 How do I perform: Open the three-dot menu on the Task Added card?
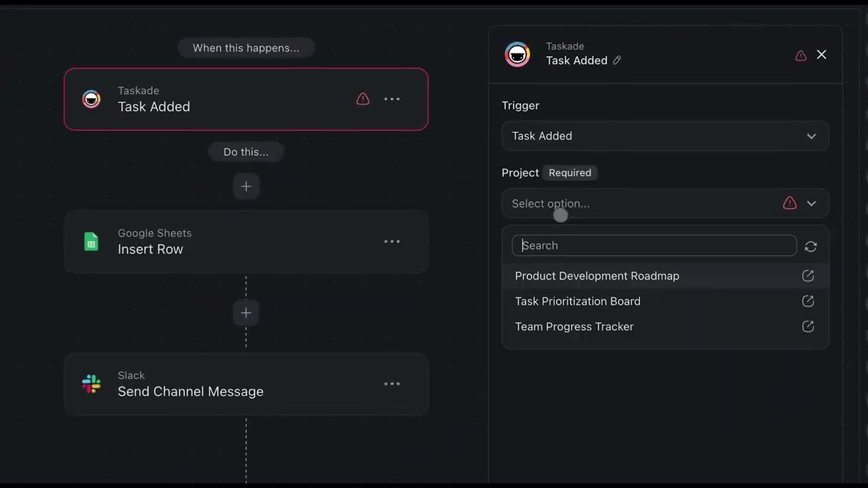(392, 99)
